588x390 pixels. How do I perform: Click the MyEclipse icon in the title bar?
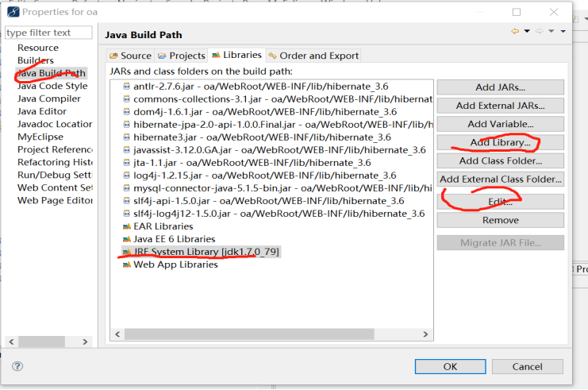tap(13, 12)
